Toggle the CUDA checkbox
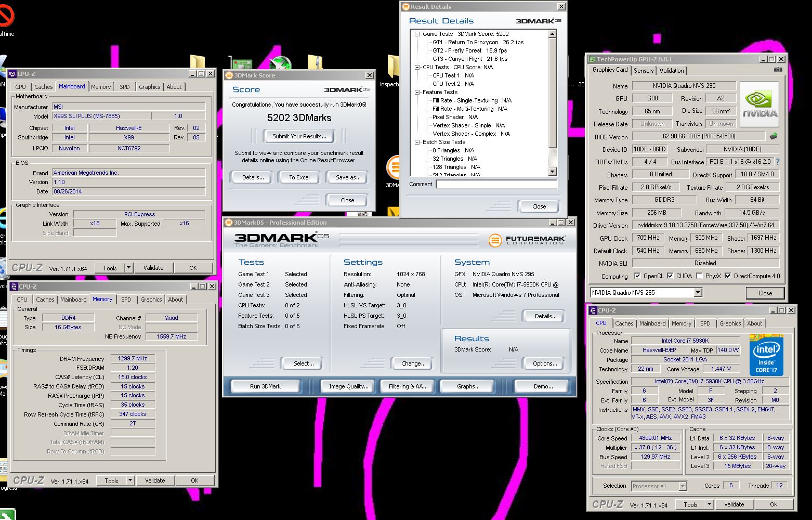 pyautogui.click(x=670, y=276)
